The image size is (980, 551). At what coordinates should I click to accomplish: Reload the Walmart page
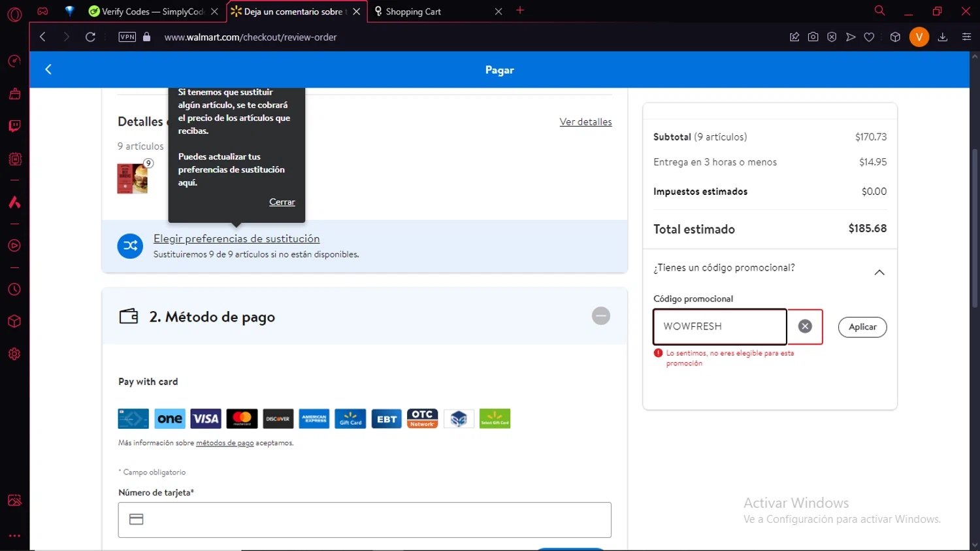click(90, 37)
